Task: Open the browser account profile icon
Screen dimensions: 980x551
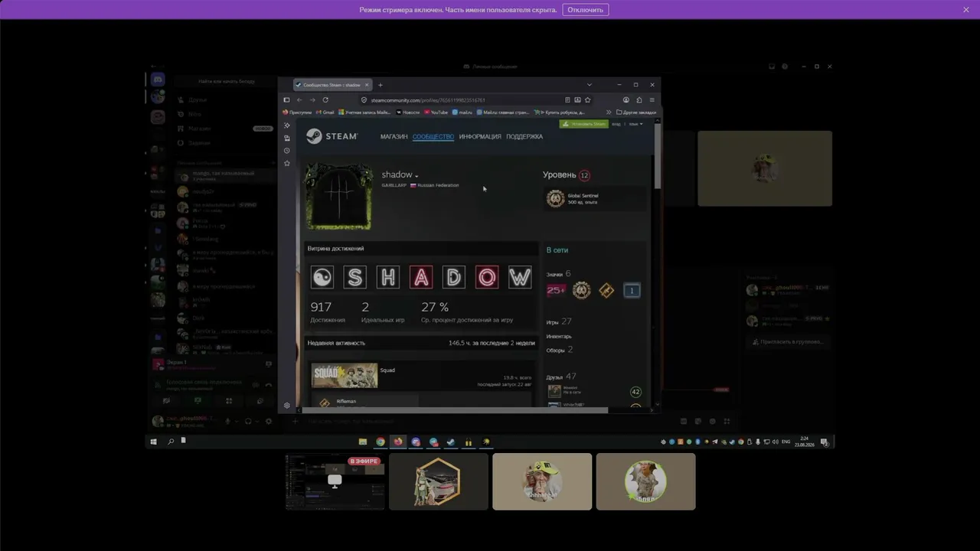Action: tap(626, 100)
